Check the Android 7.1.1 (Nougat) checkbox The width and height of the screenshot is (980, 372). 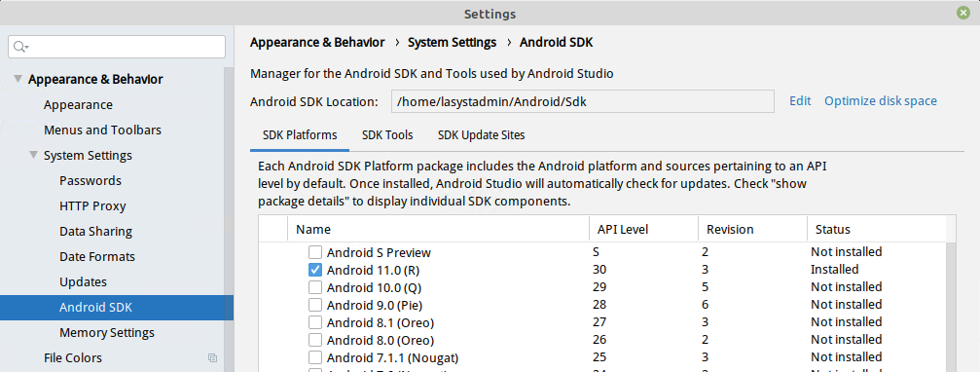point(315,358)
